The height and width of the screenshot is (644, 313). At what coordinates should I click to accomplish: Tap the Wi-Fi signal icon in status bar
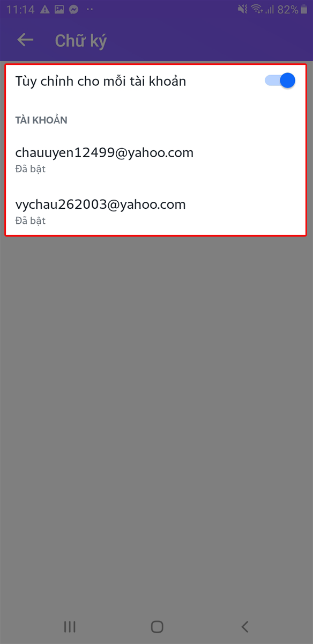pyautogui.click(x=257, y=10)
